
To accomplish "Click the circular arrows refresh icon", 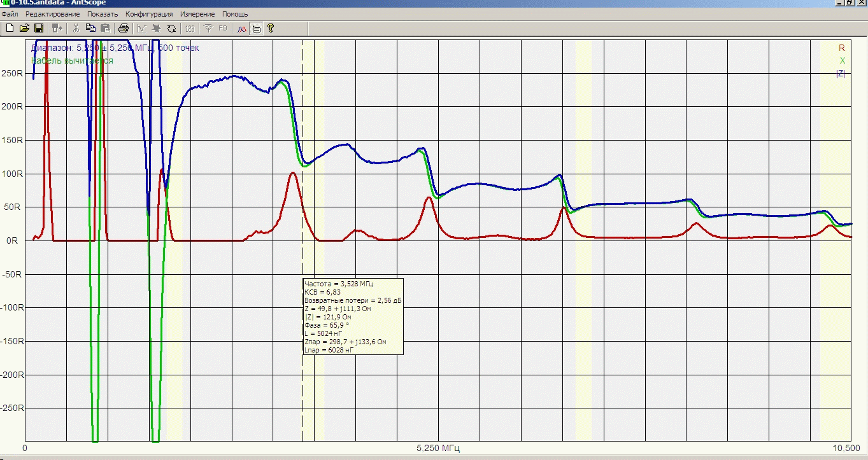I will [171, 28].
